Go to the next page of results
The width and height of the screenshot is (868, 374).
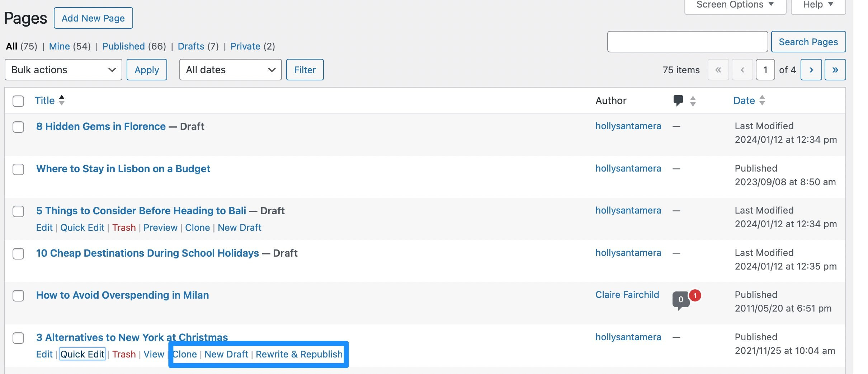click(x=811, y=70)
